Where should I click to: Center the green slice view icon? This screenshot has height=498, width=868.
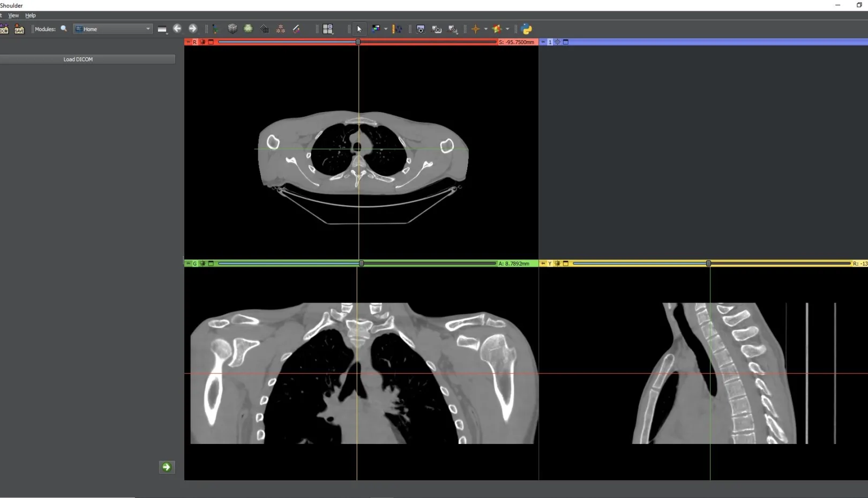(x=203, y=263)
